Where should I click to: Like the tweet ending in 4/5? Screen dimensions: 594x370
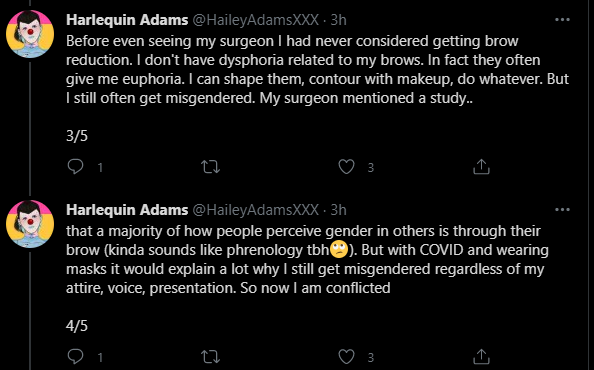point(346,357)
